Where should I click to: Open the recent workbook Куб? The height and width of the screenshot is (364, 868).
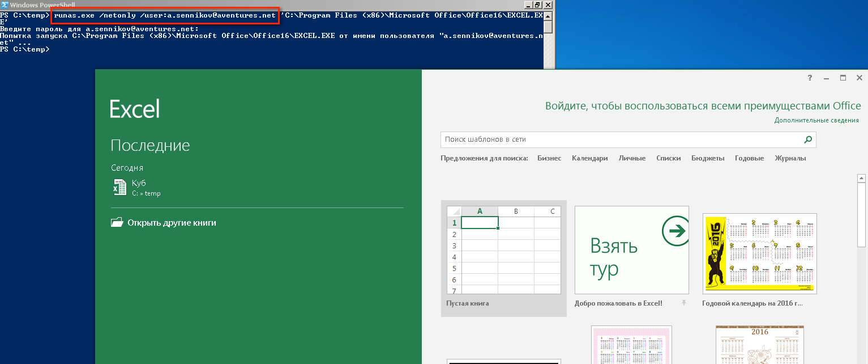click(x=136, y=188)
